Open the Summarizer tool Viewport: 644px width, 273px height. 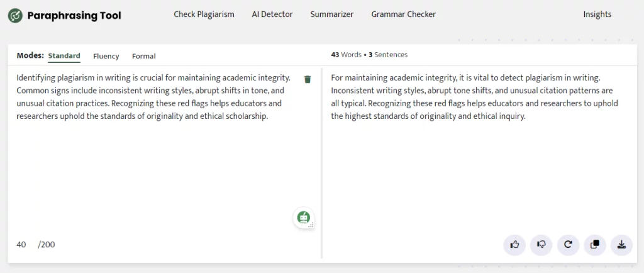point(331,14)
